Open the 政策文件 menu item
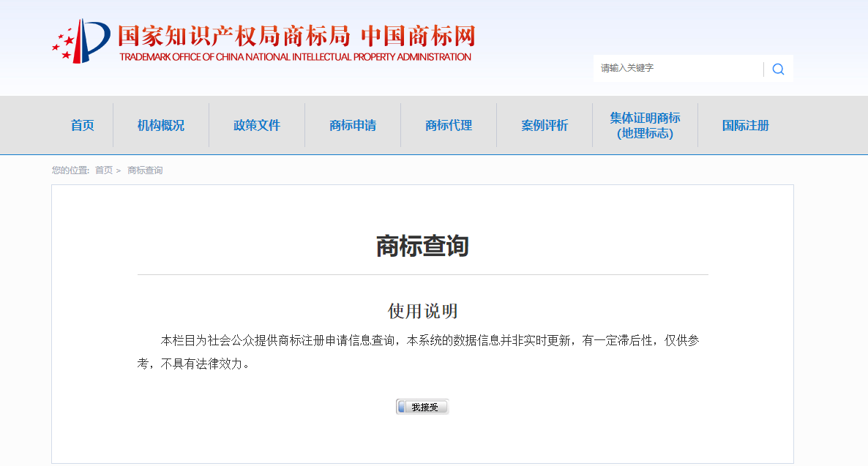The height and width of the screenshot is (466, 868). pos(257,126)
